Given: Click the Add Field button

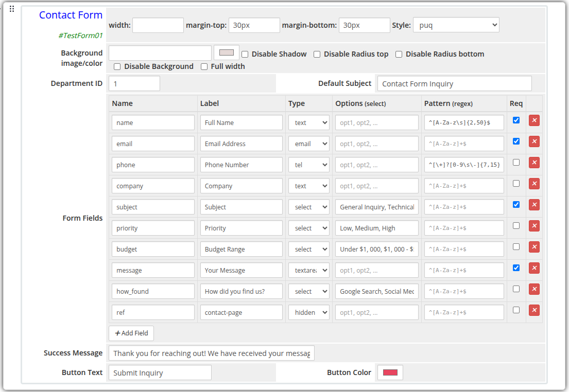Looking at the screenshot, I should point(131,333).
